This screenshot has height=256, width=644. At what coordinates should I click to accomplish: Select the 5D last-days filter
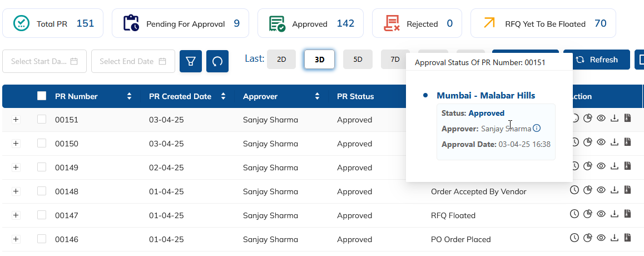(358, 59)
